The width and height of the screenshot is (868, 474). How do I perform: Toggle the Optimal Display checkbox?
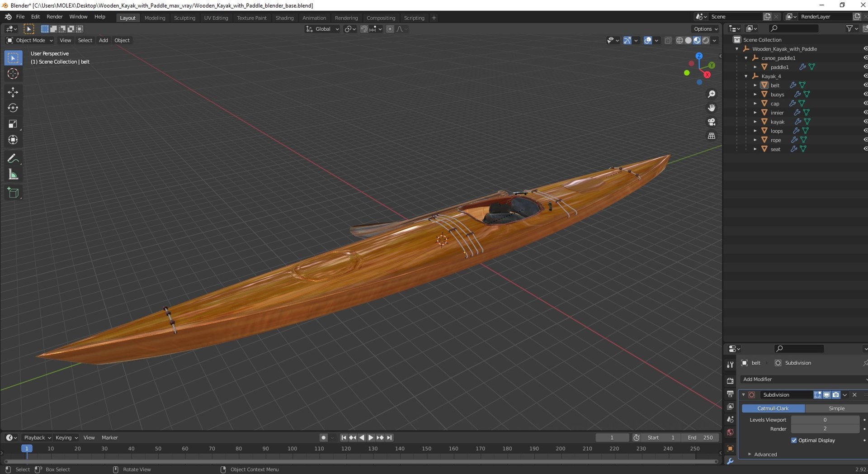pos(794,440)
